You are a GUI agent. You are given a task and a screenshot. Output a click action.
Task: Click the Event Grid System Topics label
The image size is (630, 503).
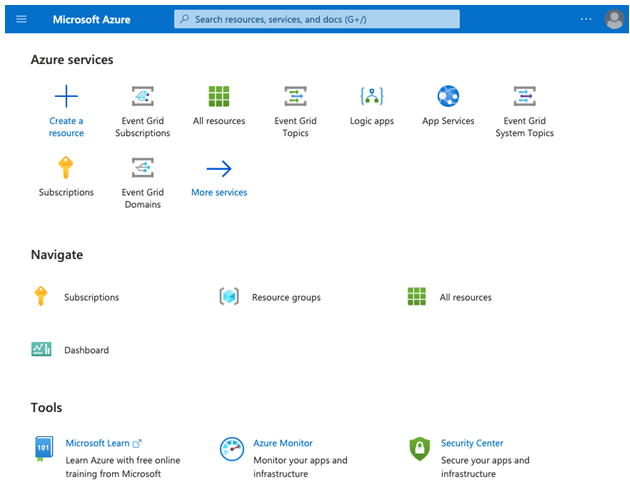pos(524,127)
